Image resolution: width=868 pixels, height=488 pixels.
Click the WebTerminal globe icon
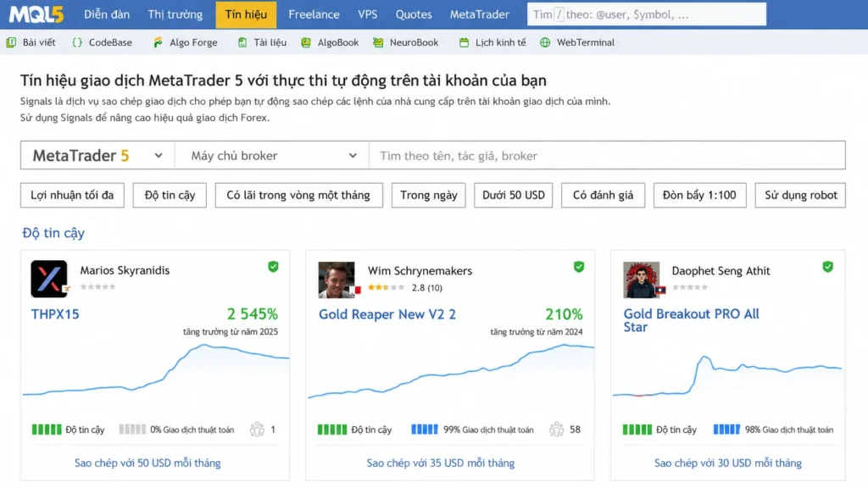click(x=545, y=42)
